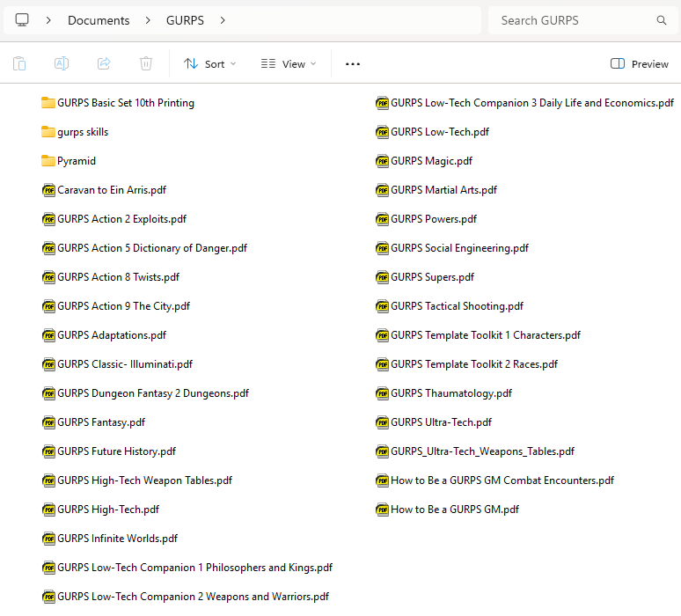Select file name GURPS Powers.pdf
Viewport: 681px width, 616px height.
(434, 219)
